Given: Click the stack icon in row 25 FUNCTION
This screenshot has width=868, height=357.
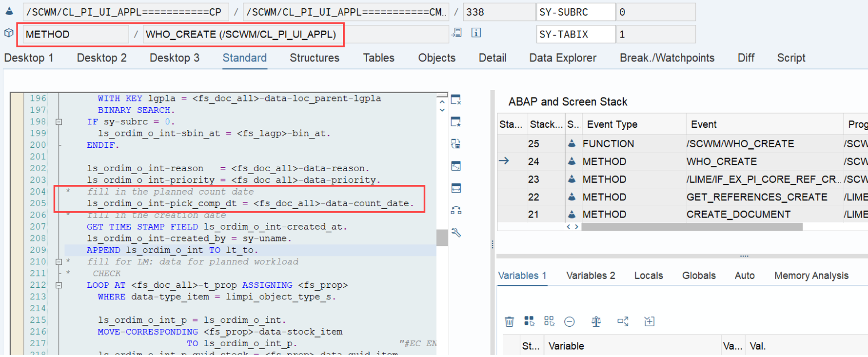Looking at the screenshot, I should point(572,143).
